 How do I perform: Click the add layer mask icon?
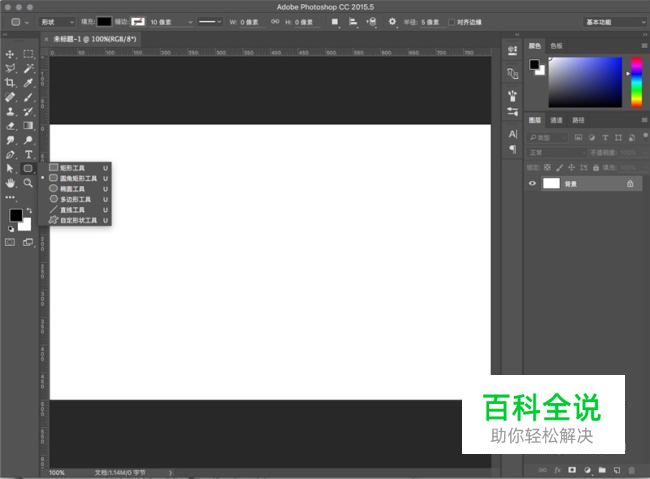[571, 469]
